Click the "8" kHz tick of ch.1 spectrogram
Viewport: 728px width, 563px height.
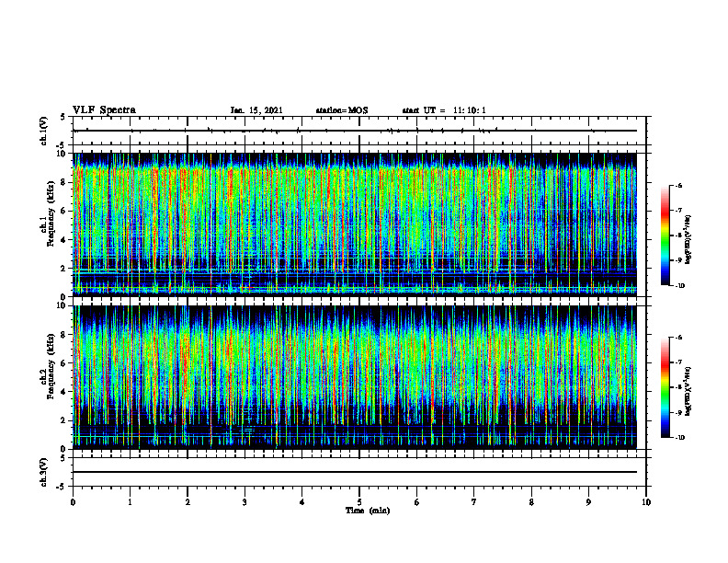[63, 182]
